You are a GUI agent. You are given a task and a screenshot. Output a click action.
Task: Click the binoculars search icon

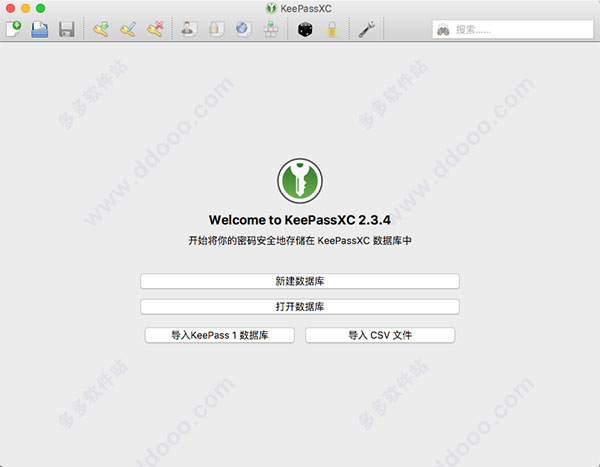[x=443, y=29]
